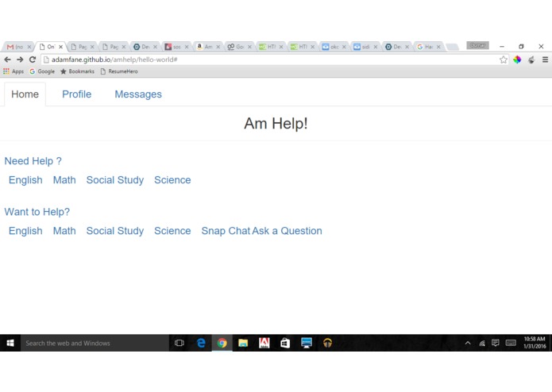The height and width of the screenshot is (392, 552).
Task: Open the network status tray icon
Action: tap(482, 343)
